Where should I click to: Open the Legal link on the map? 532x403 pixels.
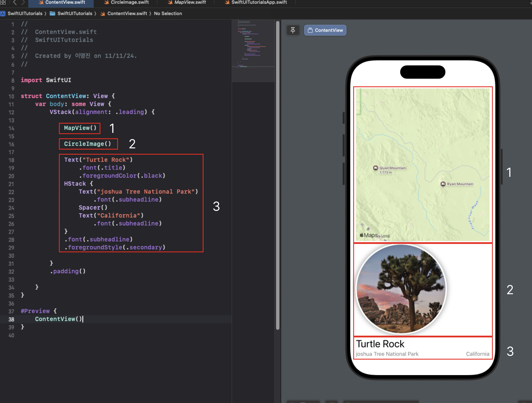[385, 236]
